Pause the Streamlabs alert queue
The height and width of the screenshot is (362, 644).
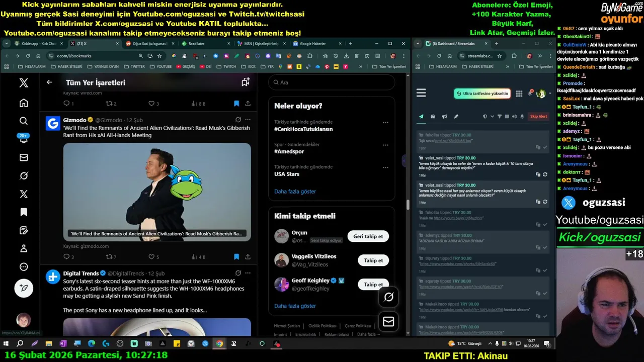pyautogui.click(x=507, y=116)
